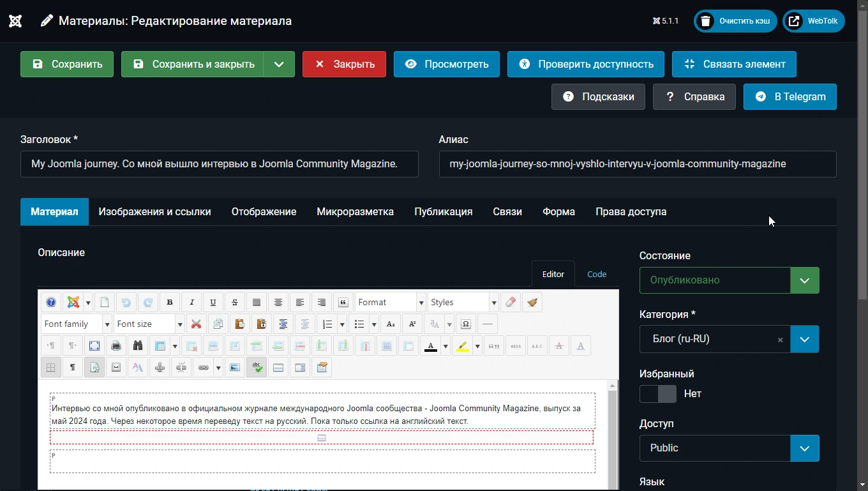
Task: Click the insert anchor icon
Action: coord(160,368)
